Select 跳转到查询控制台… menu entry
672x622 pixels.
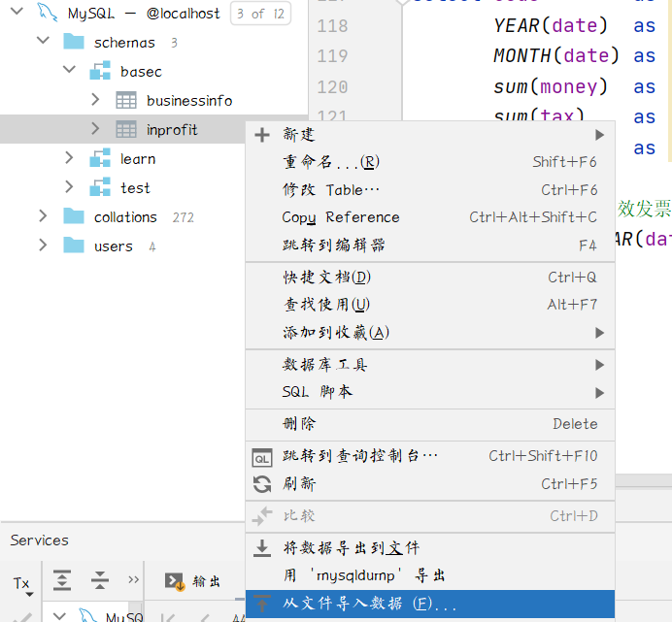click(x=430, y=456)
